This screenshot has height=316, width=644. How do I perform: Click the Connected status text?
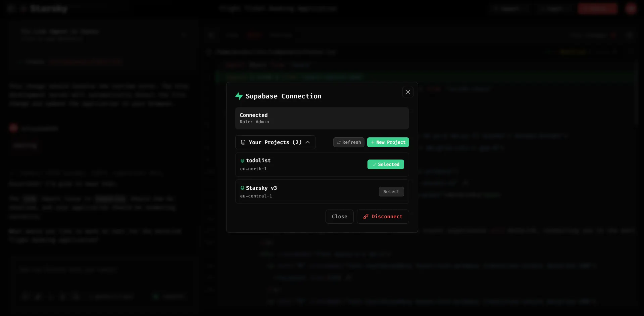254,115
